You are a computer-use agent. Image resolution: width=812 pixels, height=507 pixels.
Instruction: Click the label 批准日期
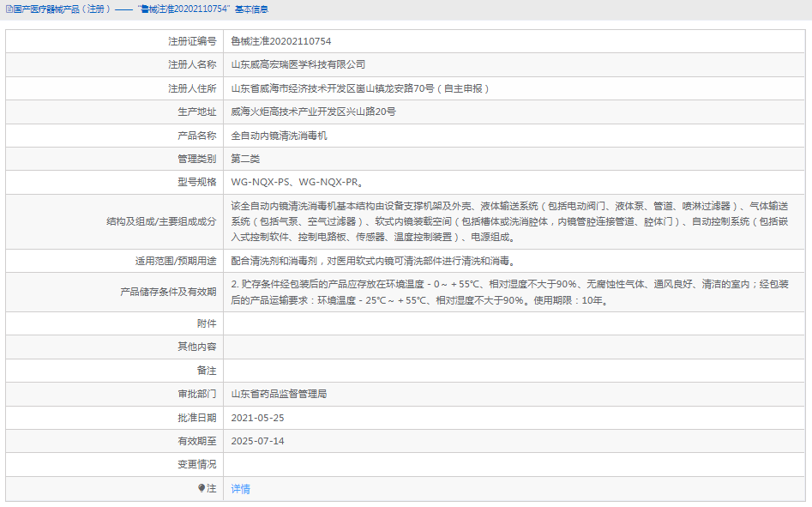pyautogui.click(x=197, y=418)
